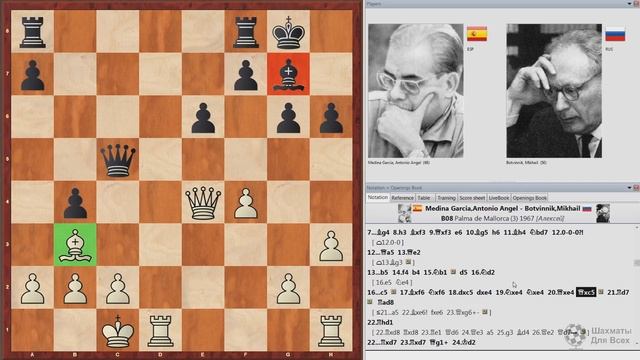Click the highlighted move Qxc5
This screenshot has height=360, width=640.
(586, 292)
